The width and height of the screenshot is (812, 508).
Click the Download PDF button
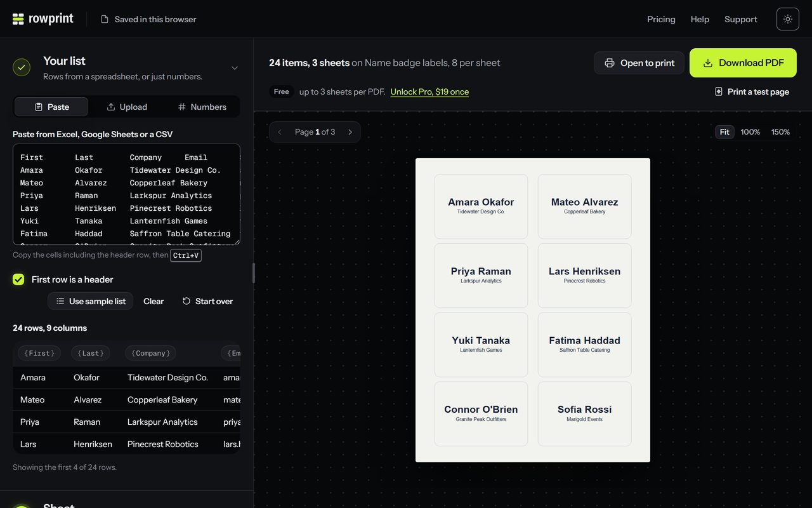point(743,63)
